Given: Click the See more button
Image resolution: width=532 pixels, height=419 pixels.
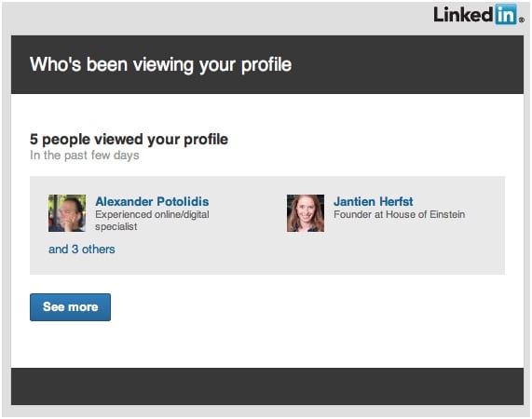Looking at the screenshot, I should coord(70,307).
